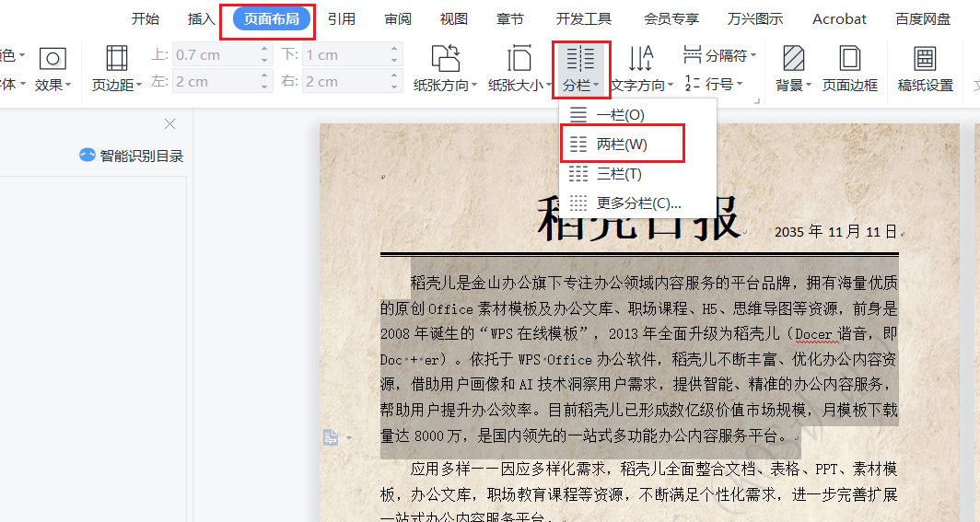Click the 文字方向 text direction icon

640,59
